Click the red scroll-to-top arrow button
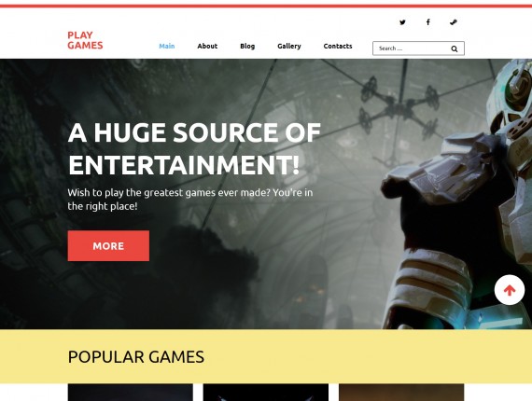The image size is (532, 401). pyautogui.click(x=510, y=290)
